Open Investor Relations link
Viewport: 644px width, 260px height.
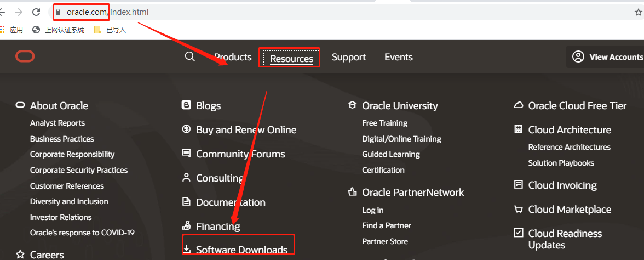point(61,217)
